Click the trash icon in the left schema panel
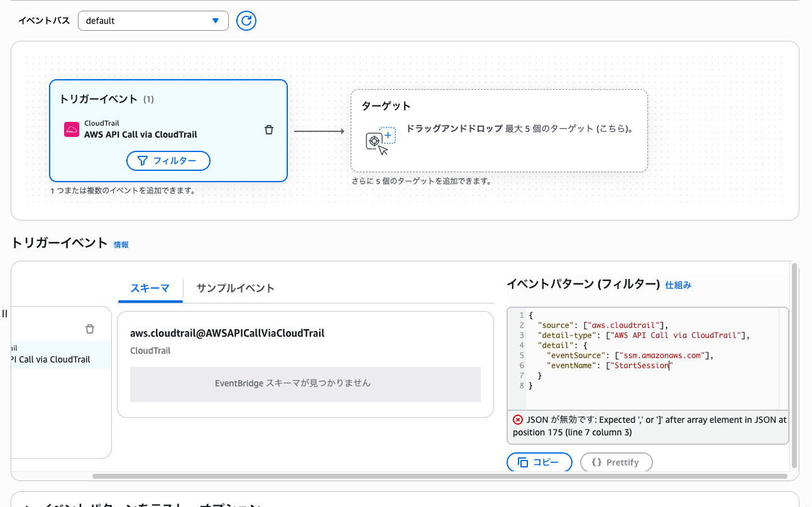The height and width of the screenshot is (507, 812). coord(90,329)
